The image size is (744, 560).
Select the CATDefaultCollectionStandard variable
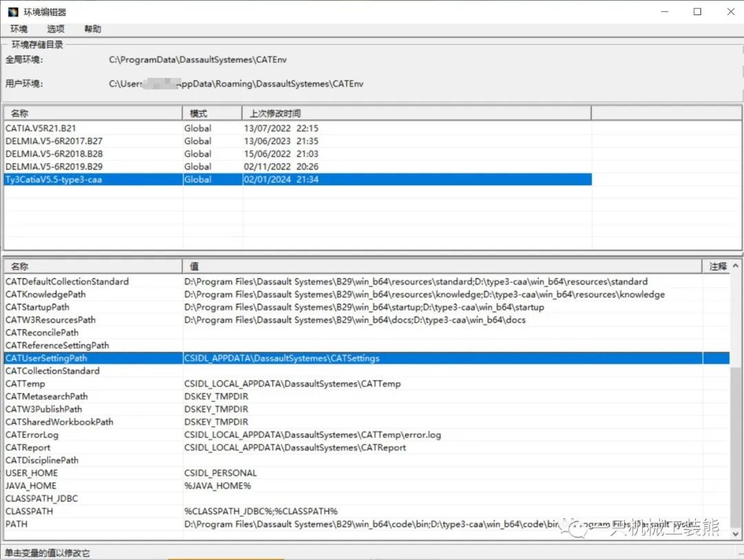[67, 282]
